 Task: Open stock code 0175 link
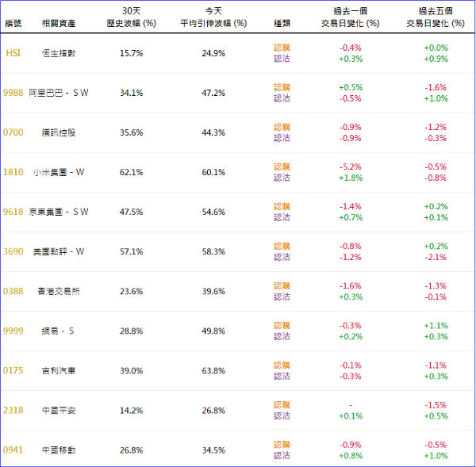tap(13, 371)
